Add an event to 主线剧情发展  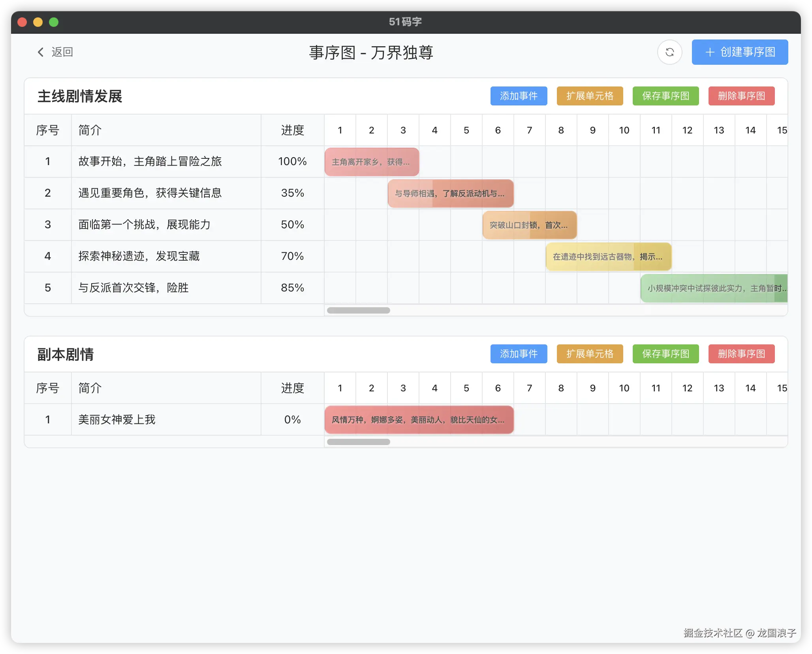pyautogui.click(x=519, y=96)
